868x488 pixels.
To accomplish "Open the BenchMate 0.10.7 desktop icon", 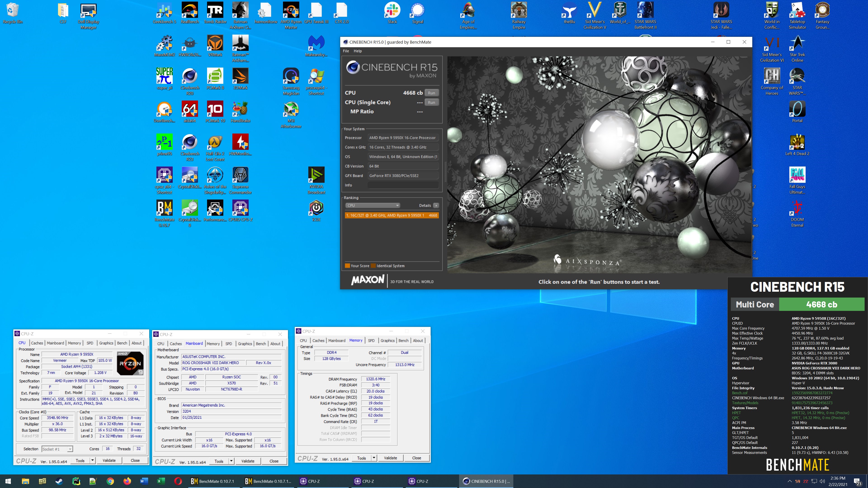I will pyautogui.click(x=164, y=214).
